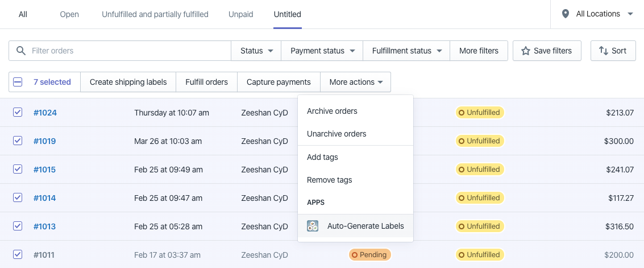Click the sort arrows icon
This screenshot has width=644, height=268.
coord(603,51)
